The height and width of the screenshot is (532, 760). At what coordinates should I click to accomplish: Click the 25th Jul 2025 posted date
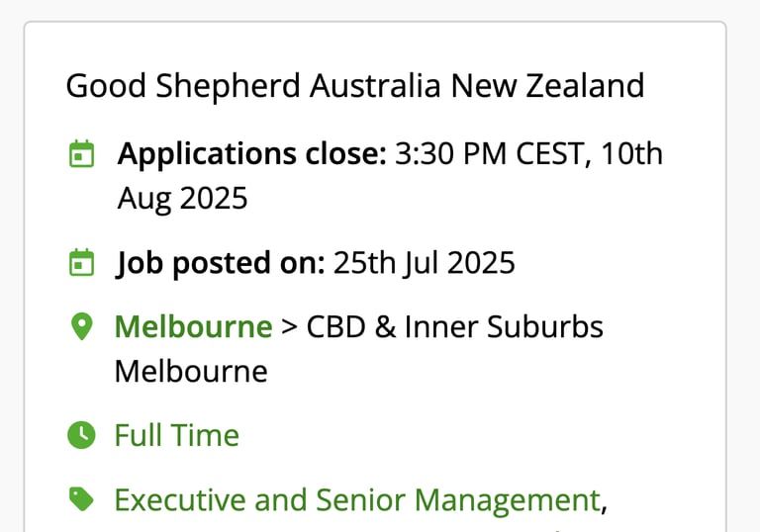(x=424, y=263)
